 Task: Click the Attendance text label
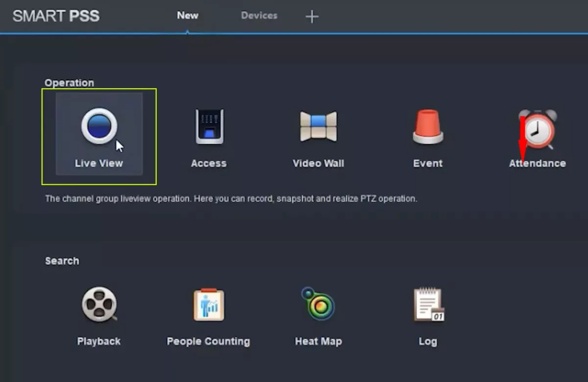pos(538,164)
